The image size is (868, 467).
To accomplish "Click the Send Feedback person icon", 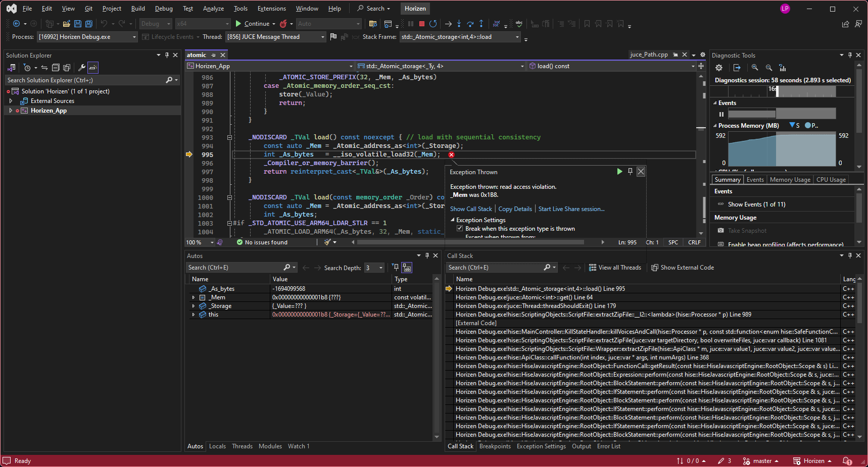I will (858, 24).
